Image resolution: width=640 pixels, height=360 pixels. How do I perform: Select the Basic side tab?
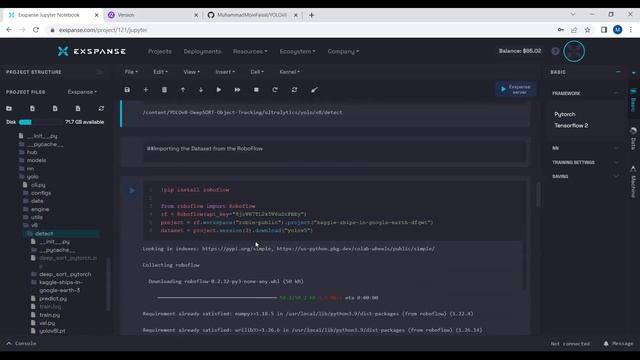[x=633, y=100]
